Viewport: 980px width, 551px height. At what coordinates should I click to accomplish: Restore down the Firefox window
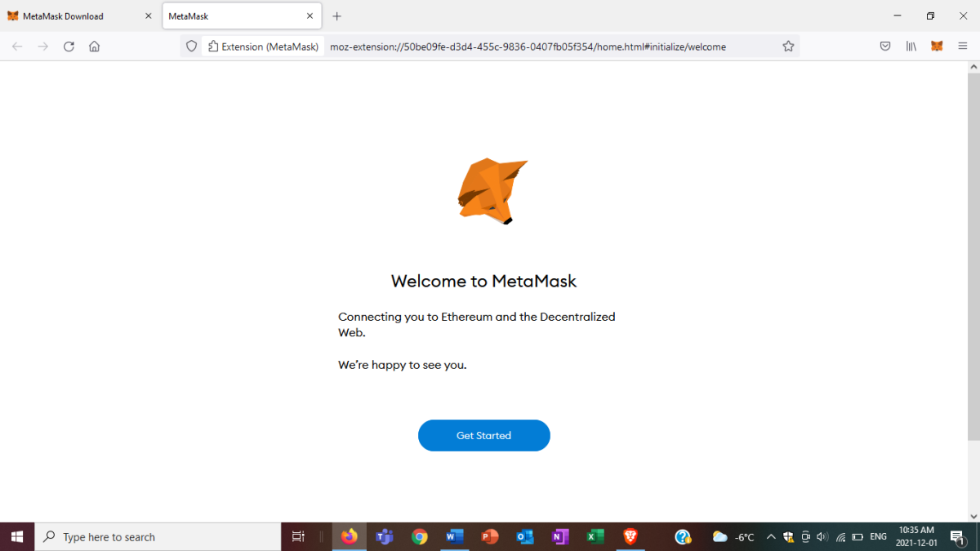click(x=930, y=16)
